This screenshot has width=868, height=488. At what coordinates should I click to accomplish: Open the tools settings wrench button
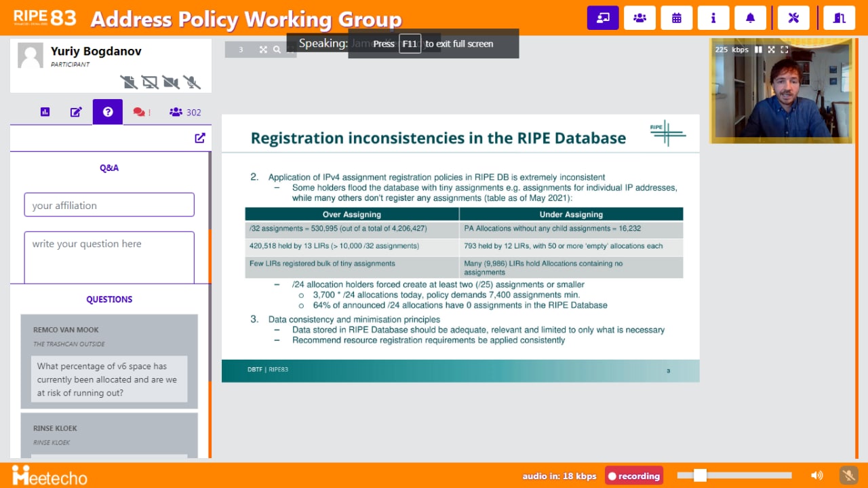click(x=793, y=18)
